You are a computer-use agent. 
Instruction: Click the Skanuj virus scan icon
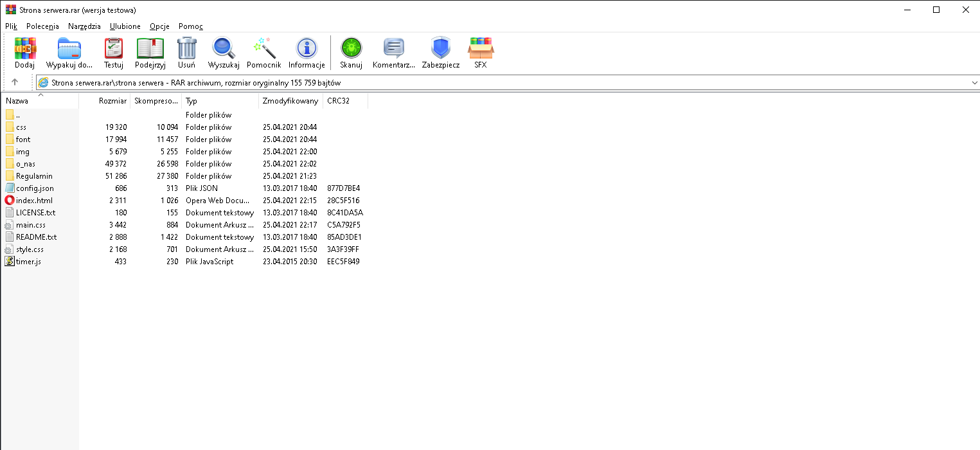(x=351, y=49)
